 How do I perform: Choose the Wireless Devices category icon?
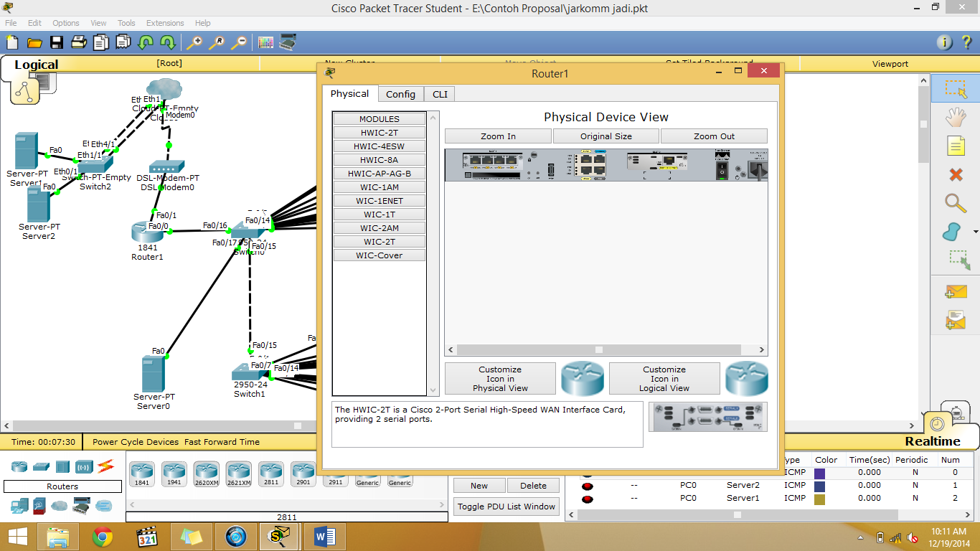84,466
